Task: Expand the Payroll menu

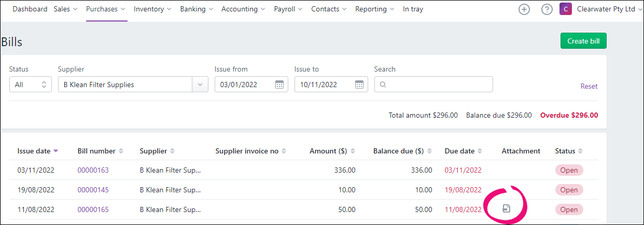Action: tap(288, 9)
